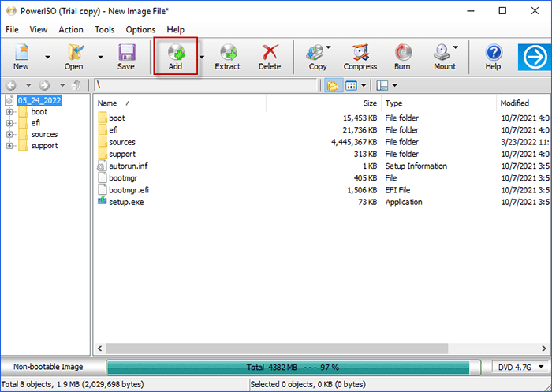Viewport: 552px width, 392px height.
Task: Expand the sources folder in tree
Action: click(9, 135)
